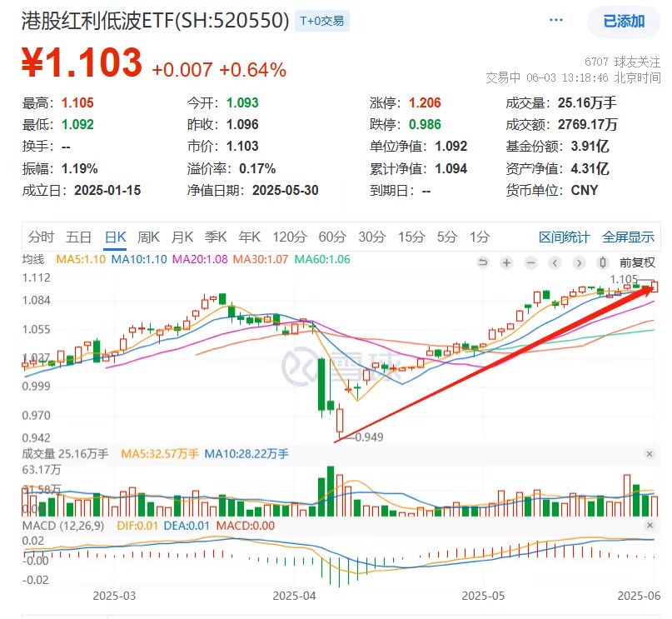The height and width of the screenshot is (619, 672).
Task: Click the MA60:1.06 moving average label
Action: [322, 259]
